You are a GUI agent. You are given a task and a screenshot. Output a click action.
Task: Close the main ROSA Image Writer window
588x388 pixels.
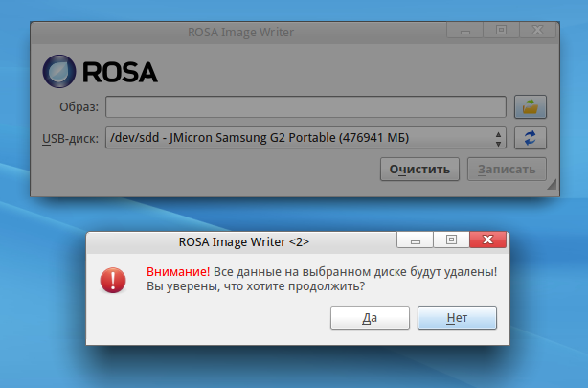pos(538,30)
